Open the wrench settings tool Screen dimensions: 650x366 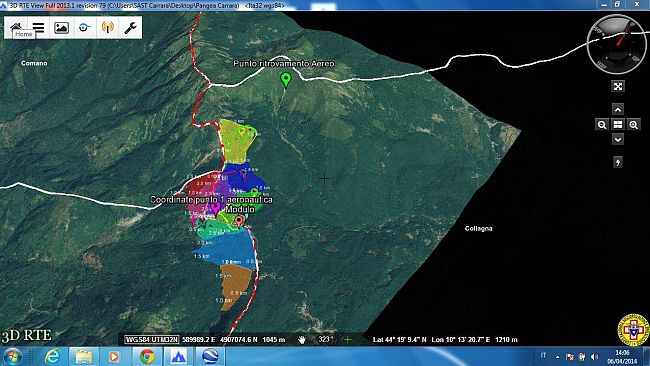point(130,27)
